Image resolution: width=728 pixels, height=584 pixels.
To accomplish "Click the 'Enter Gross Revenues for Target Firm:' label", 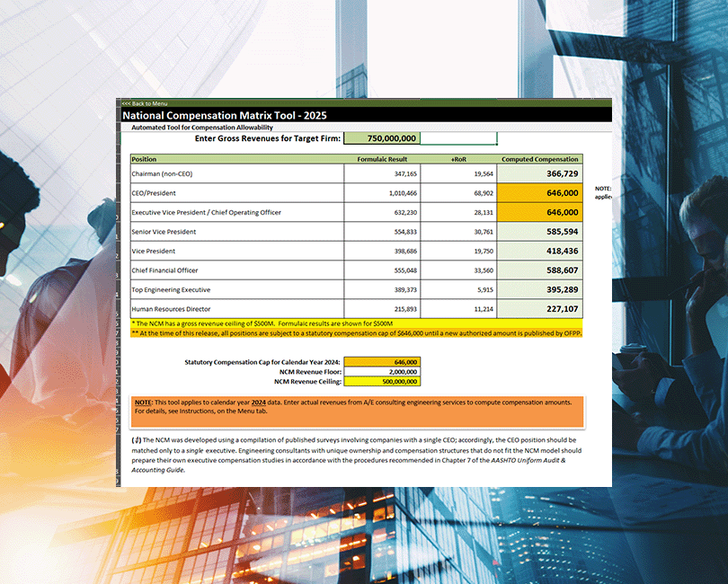I will (268, 138).
